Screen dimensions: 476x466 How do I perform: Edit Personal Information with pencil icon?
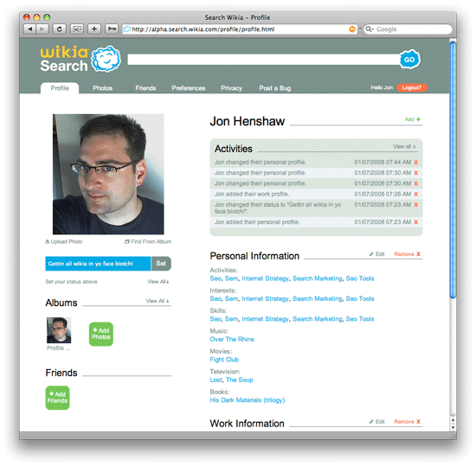[x=376, y=254]
